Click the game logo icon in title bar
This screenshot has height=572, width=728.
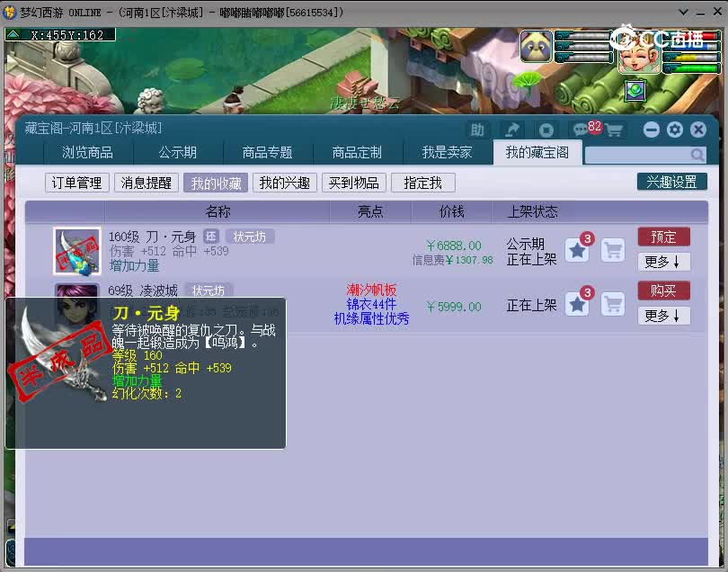[x=9, y=12]
